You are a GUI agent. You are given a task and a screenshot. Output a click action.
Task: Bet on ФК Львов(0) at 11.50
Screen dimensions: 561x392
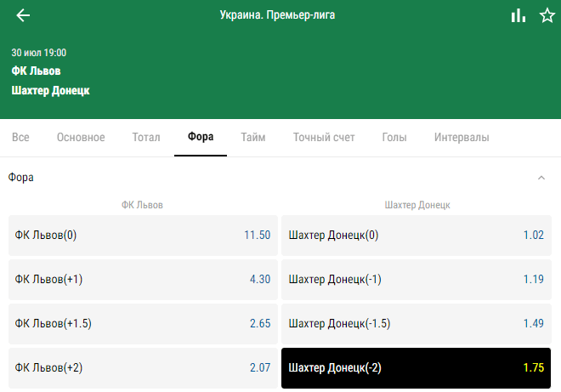tap(143, 236)
